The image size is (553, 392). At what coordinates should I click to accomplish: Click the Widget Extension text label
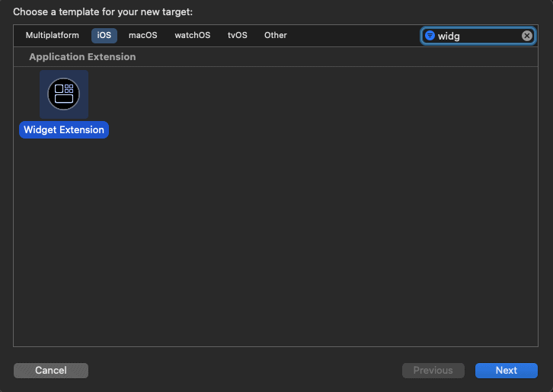click(x=64, y=130)
